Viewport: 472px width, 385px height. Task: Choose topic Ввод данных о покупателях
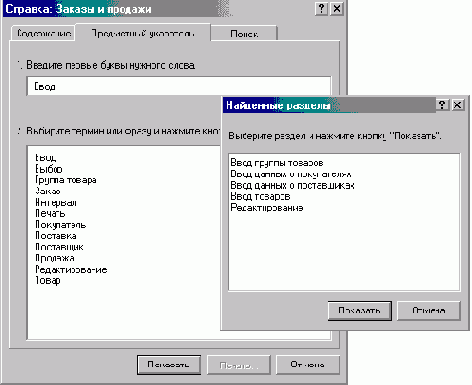pos(291,174)
